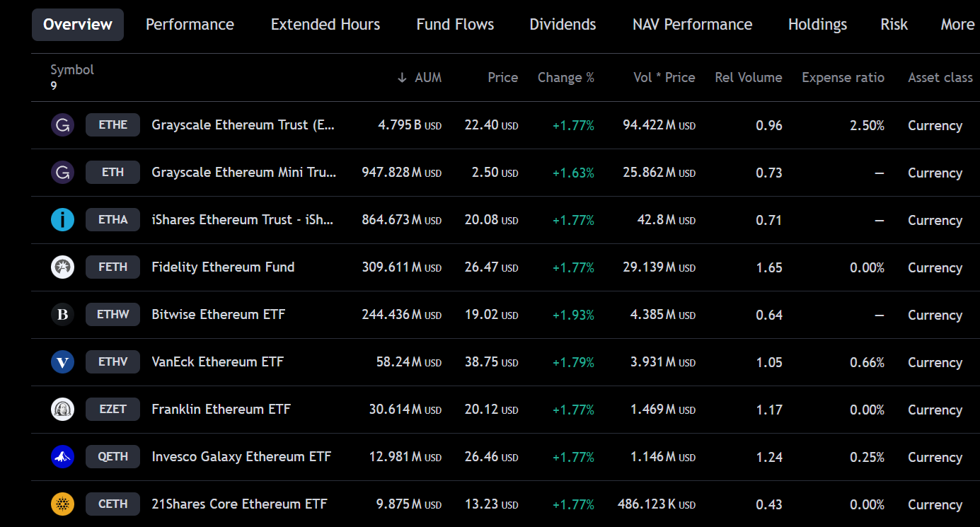Click the Grayscale logo beside the ETH ticker
This screenshot has width=980, height=527.
click(62, 173)
